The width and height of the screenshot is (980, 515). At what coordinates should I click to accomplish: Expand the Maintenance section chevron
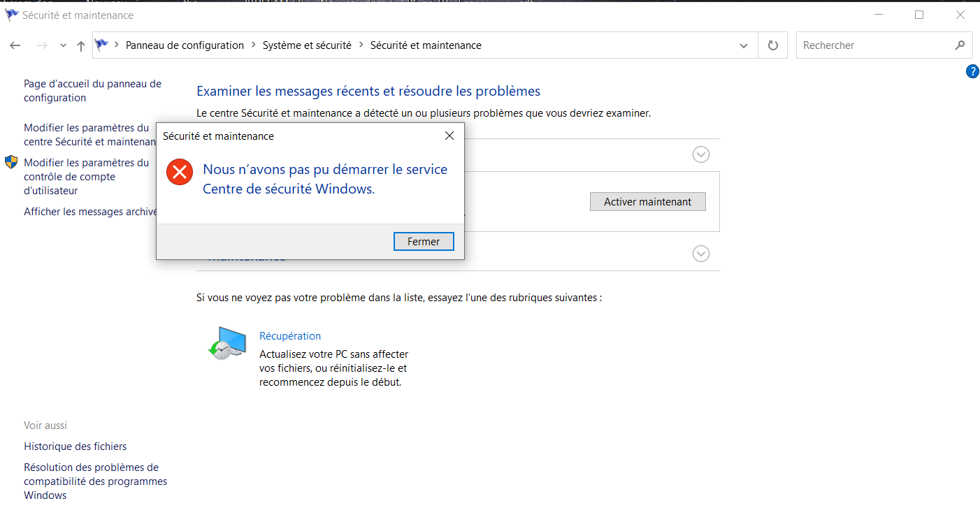[701, 254]
